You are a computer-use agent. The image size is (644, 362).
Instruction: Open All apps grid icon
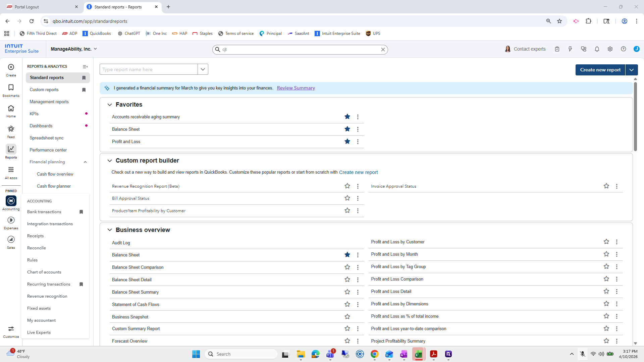11,173
